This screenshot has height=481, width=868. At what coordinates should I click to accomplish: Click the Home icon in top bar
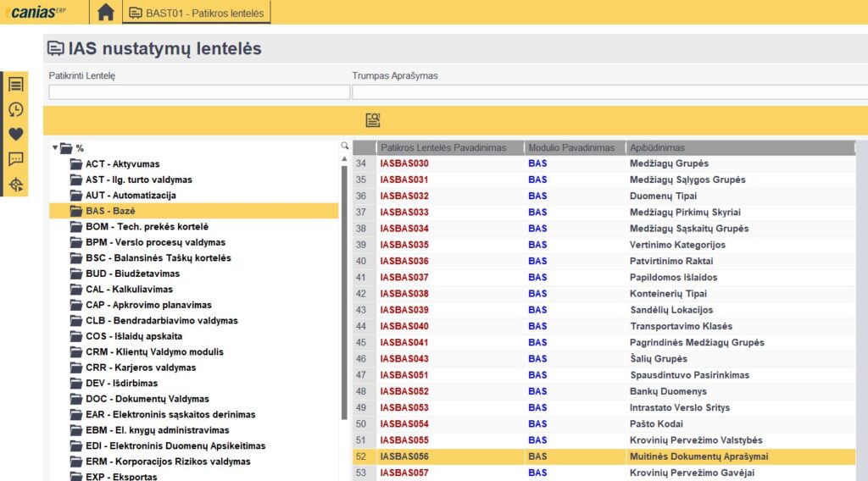pos(105,12)
